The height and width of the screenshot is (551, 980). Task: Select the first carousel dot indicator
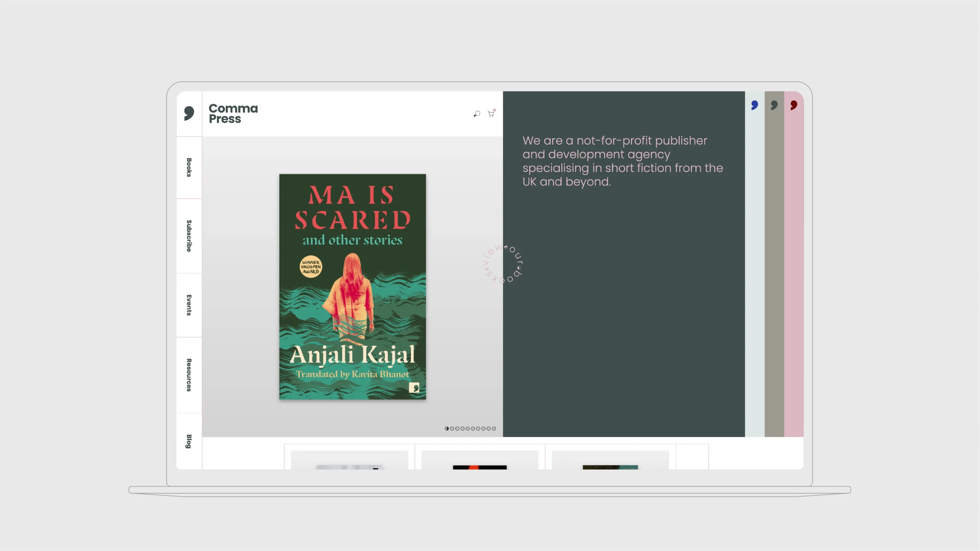tap(447, 429)
